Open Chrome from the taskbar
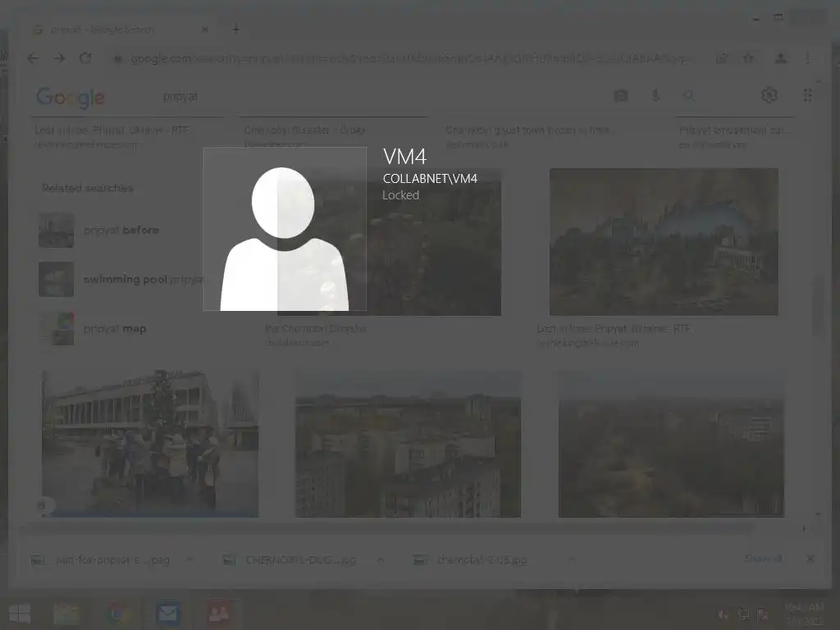 117,614
